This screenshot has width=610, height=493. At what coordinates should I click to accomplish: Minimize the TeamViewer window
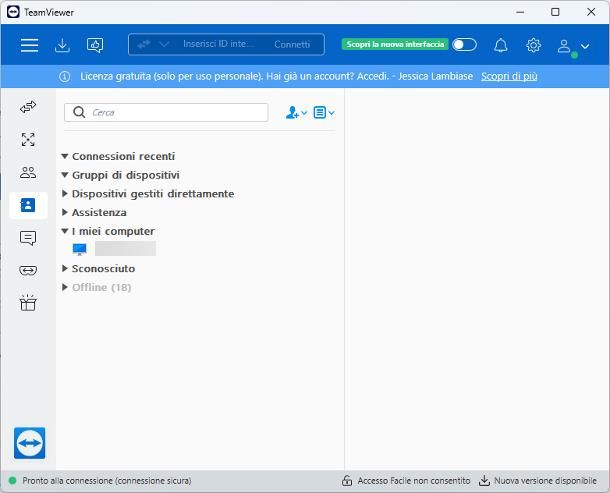coord(520,12)
